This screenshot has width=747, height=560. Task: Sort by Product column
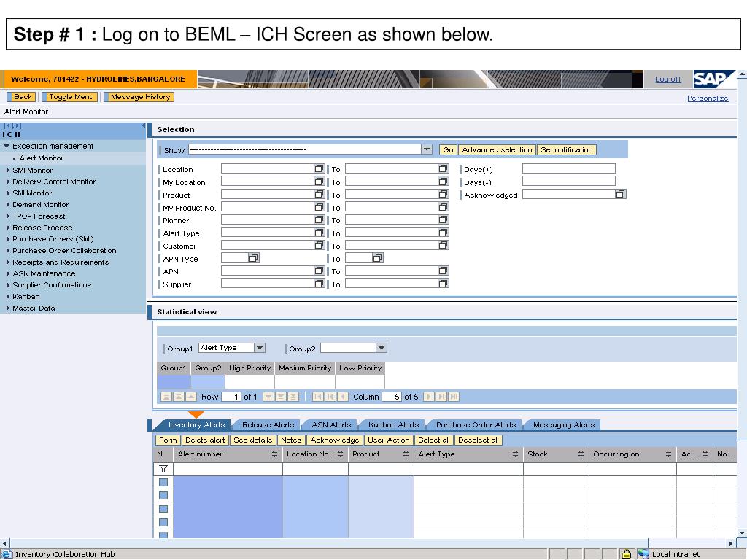[x=406, y=454]
